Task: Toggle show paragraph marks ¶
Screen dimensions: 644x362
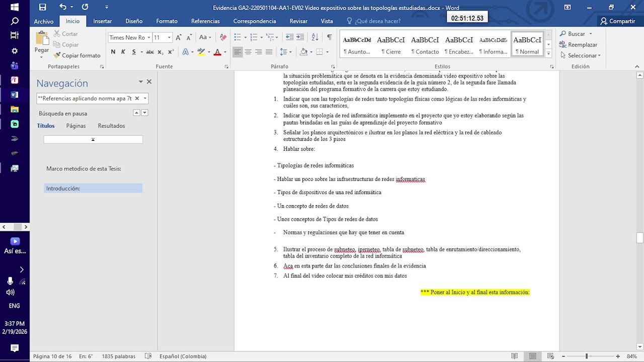Action: 329,37
